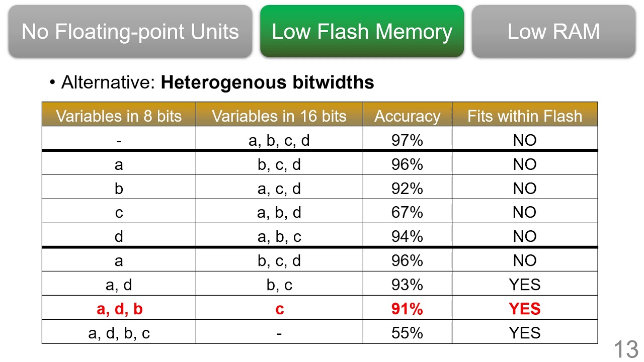Click the 92% accuracy cell
Viewport: 644px width, 362px height.
[407, 189]
